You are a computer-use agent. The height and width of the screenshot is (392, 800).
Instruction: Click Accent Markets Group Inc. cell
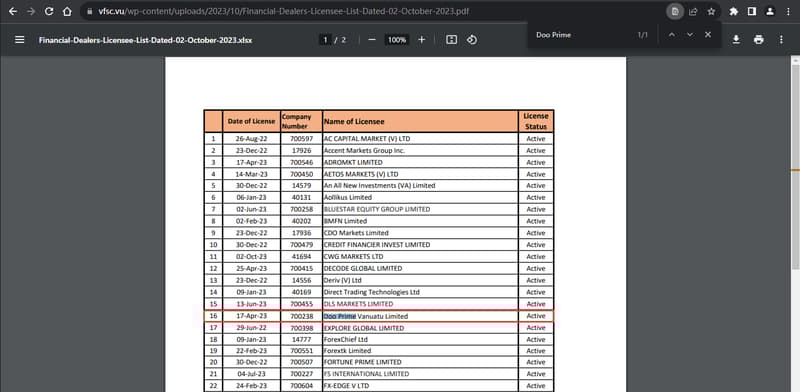[x=420, y=151]
